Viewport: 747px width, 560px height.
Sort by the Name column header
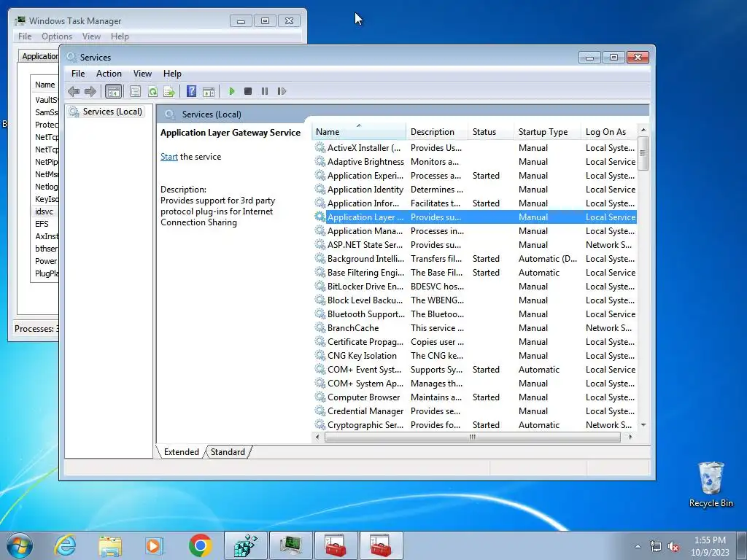(359, 132)
